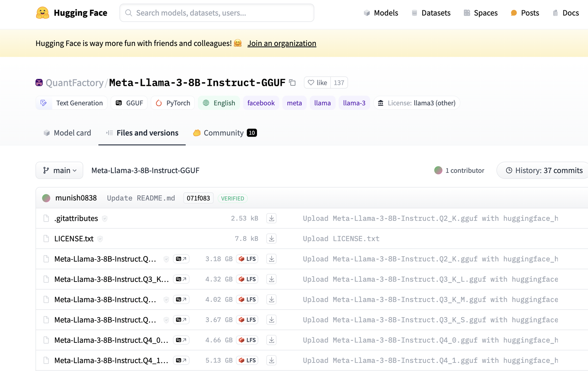
Task: Click the LFS badge on the 3.18 GB file
Action: pyautogui.click(x=247, y=259)
